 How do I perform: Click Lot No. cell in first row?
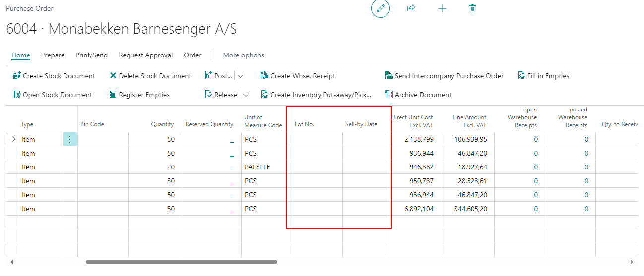point(317,140)
